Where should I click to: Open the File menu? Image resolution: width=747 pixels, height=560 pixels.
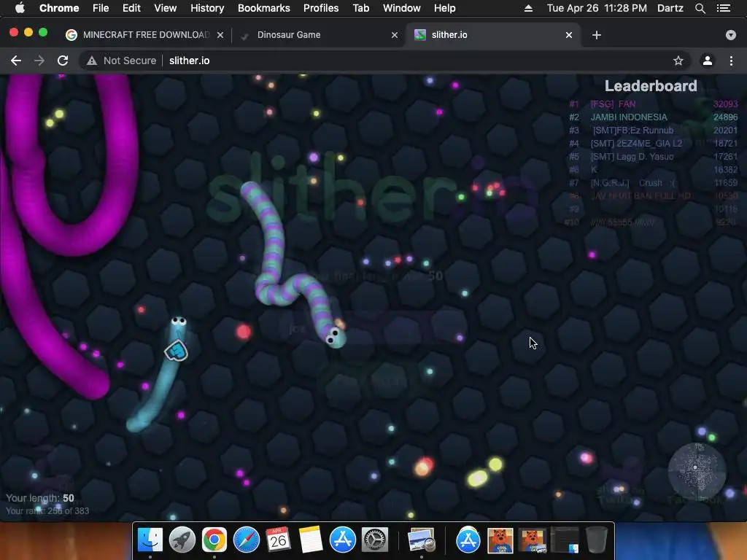tap(101, 8)
